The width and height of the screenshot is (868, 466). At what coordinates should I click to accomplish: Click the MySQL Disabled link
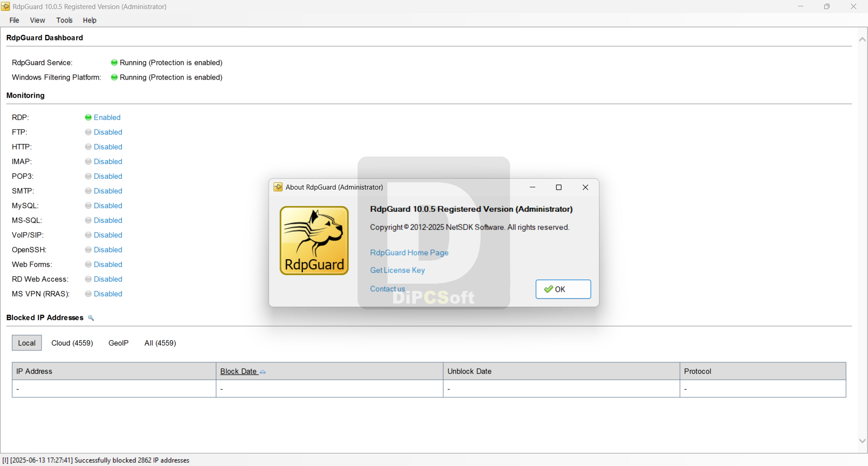point(108,206)
